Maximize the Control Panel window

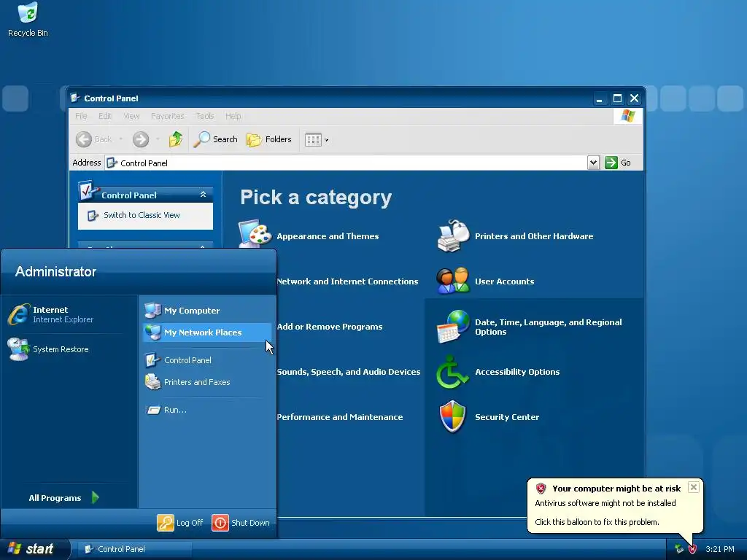pos(617,98)
